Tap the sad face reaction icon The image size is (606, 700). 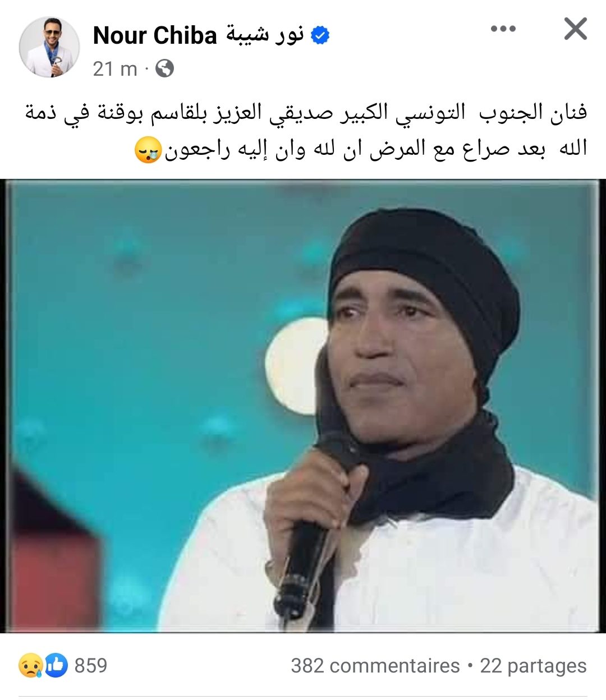(30, 665)
